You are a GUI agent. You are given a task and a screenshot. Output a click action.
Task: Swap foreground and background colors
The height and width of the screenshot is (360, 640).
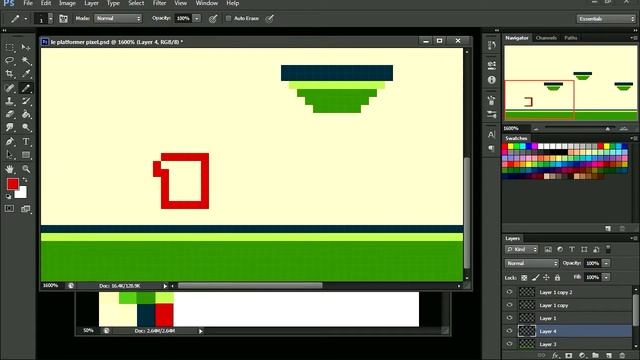tap(25, 180)
